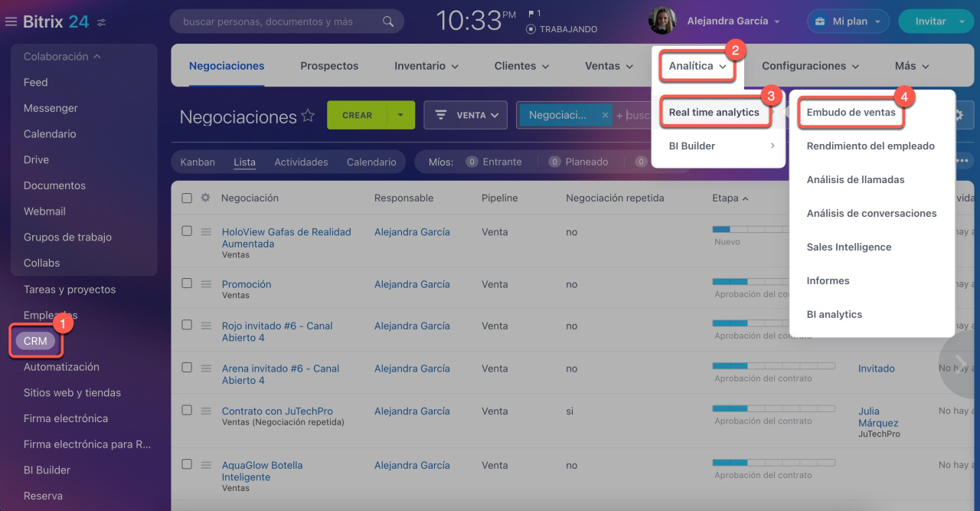Remove the Negociaci... filter chip with X
This screenshot has width=980, height=511.
coord(605,116)
